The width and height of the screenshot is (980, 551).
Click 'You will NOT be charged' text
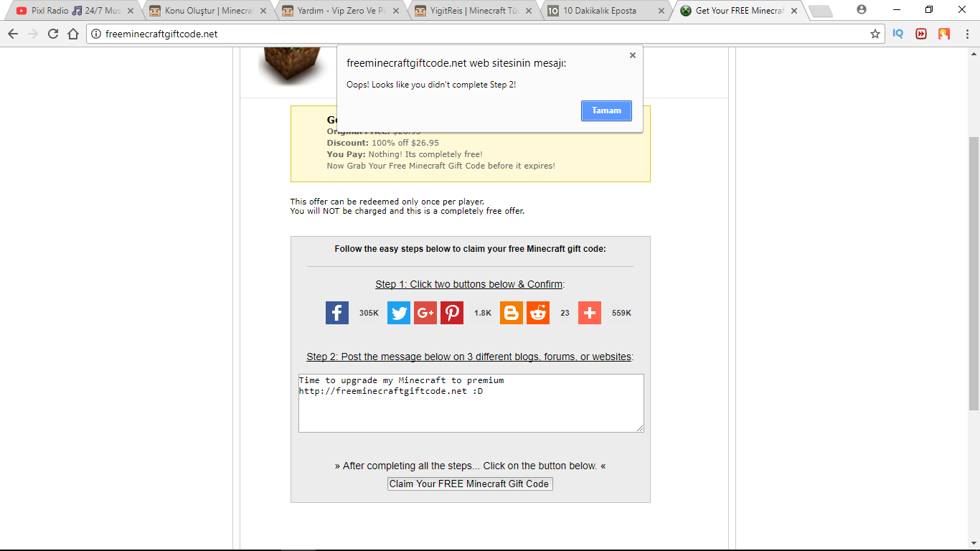(407, 211)
